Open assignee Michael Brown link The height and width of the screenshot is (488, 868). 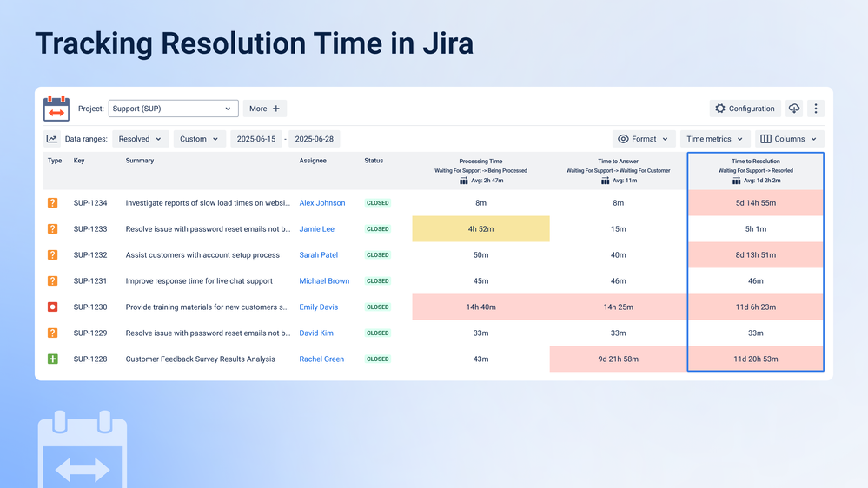tap(324, 281)
